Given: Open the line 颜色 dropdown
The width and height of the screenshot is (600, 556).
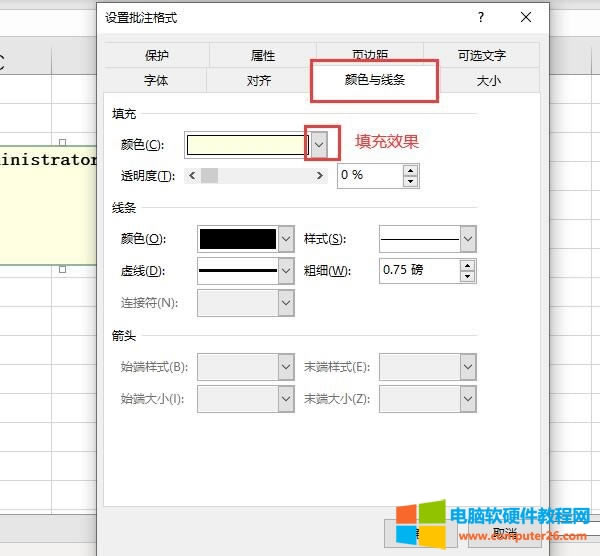Looking at the screenshot, I should (x=286, y=239).
